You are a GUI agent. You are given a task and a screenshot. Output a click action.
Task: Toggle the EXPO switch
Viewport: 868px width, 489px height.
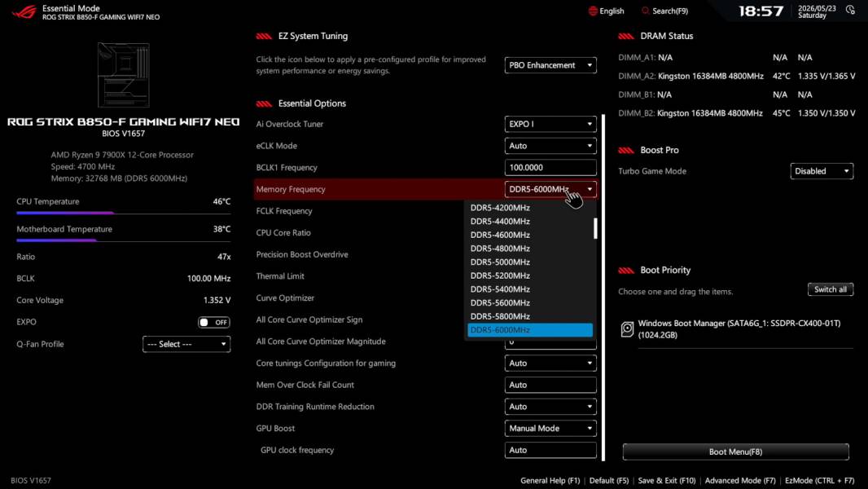pyautogui.click(x=213, y=322)
